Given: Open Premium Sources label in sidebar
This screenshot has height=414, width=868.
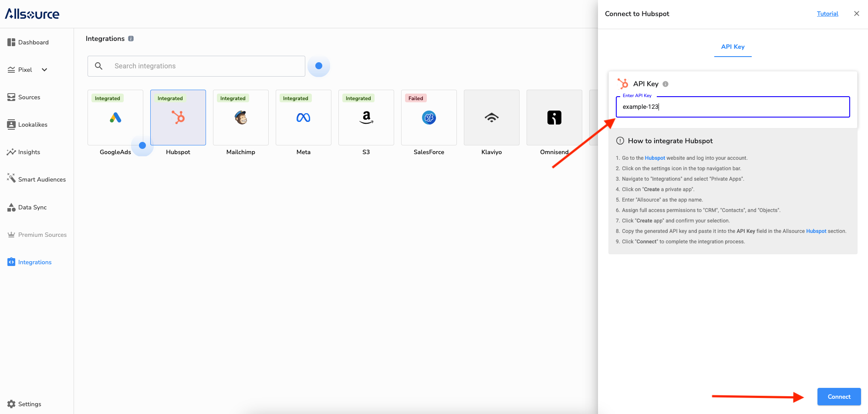Looking at the screenshot, I should point(42,235).
